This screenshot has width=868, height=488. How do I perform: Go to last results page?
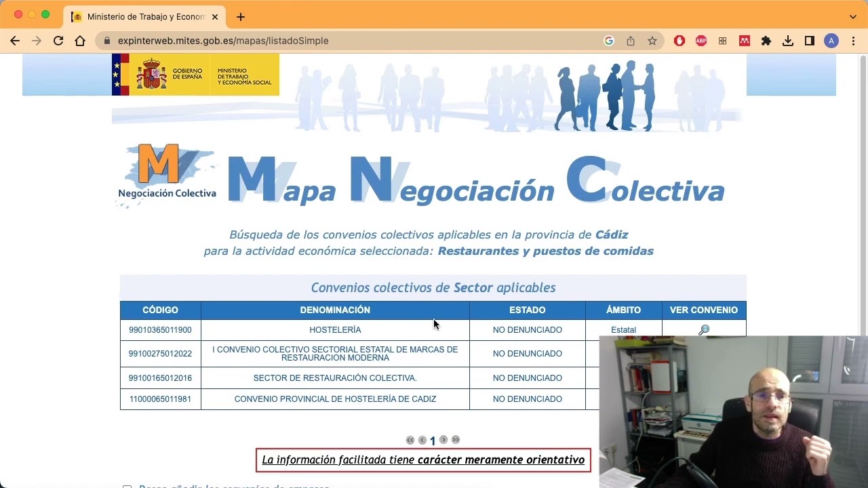456,440
